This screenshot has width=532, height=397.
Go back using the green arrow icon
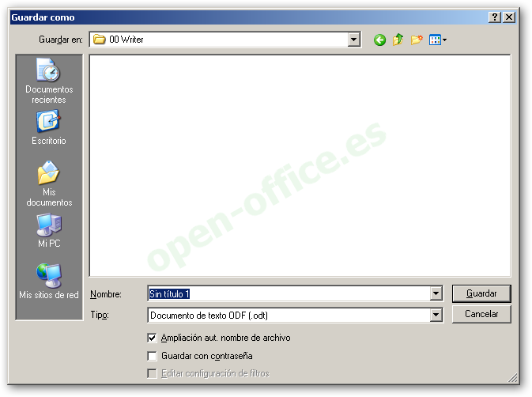coord(379,40)
